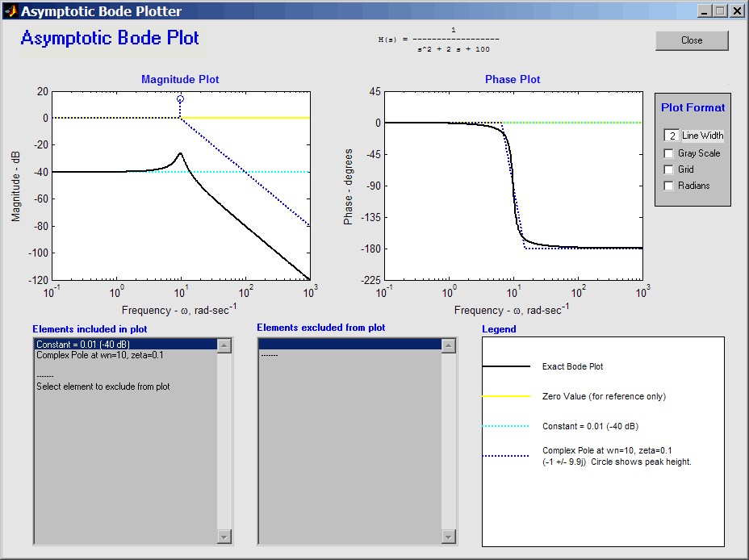Toggle the Grid checkbox
The image size is (749, 560).
pyautogui.click(x=669, y=169)
